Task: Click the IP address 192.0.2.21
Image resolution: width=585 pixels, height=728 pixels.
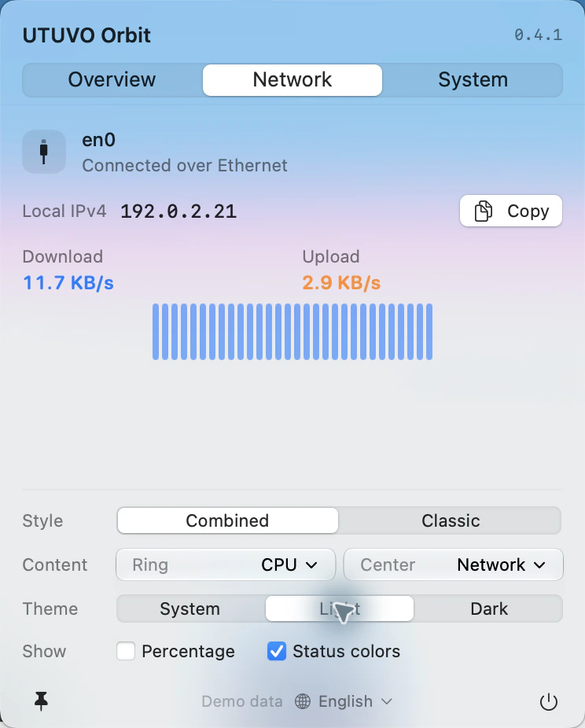Action: 178,211
